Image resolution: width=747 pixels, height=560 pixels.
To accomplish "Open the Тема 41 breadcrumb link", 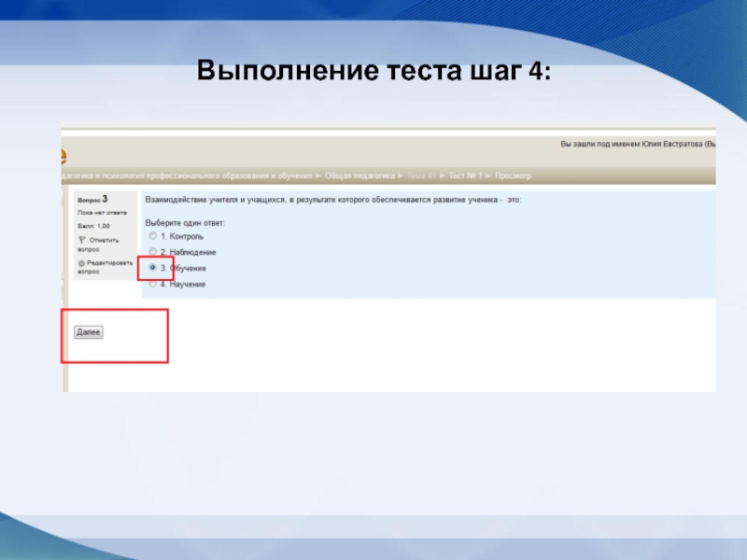I will point(422,175).
